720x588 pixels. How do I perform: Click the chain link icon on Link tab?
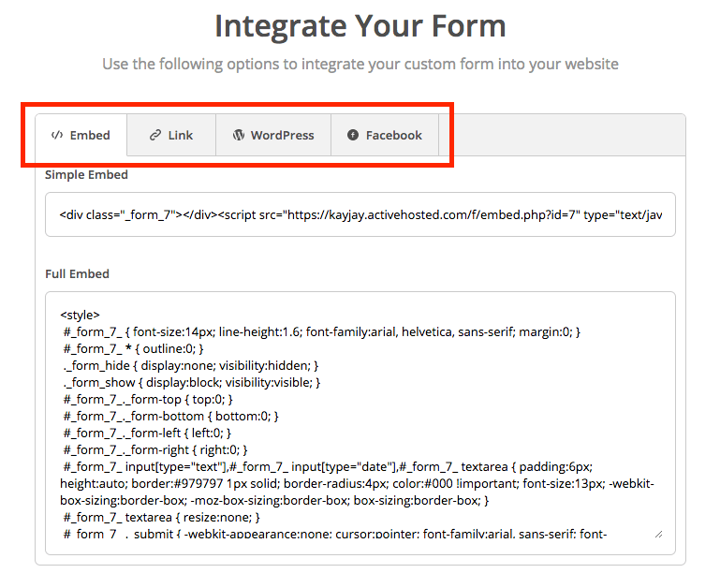pos(155,135)
